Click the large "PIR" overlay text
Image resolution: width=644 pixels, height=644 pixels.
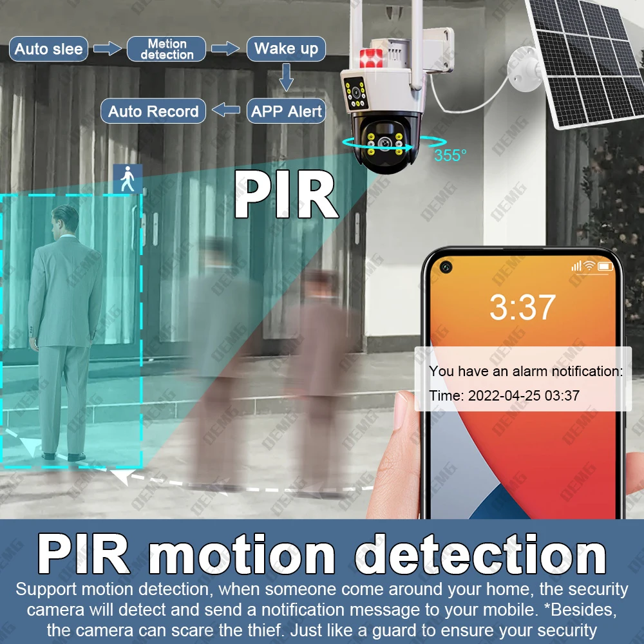click(287, 194)
